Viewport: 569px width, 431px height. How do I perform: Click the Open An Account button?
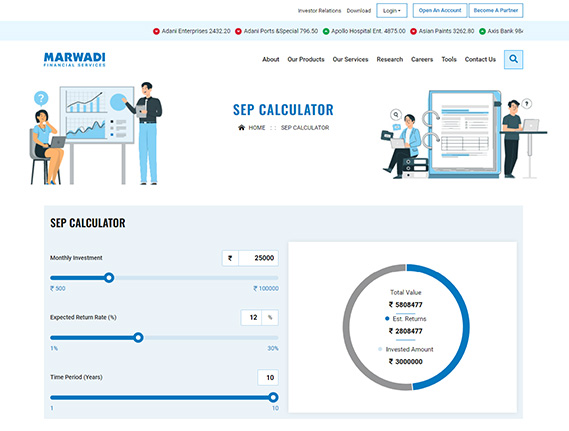[440, 11]
